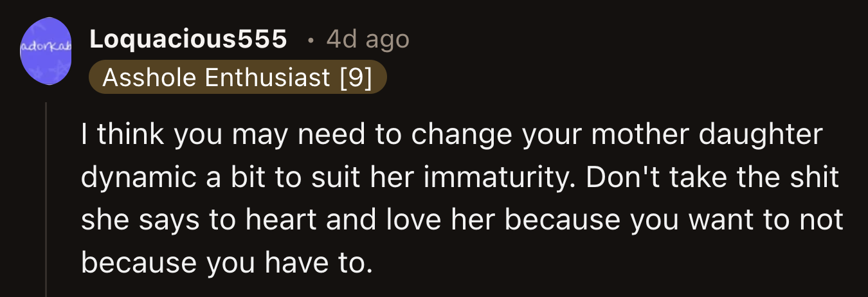Screen dimensions: 868x297
Task: Click the comment's first line starting "I think"
Action: tap(451, 135)
